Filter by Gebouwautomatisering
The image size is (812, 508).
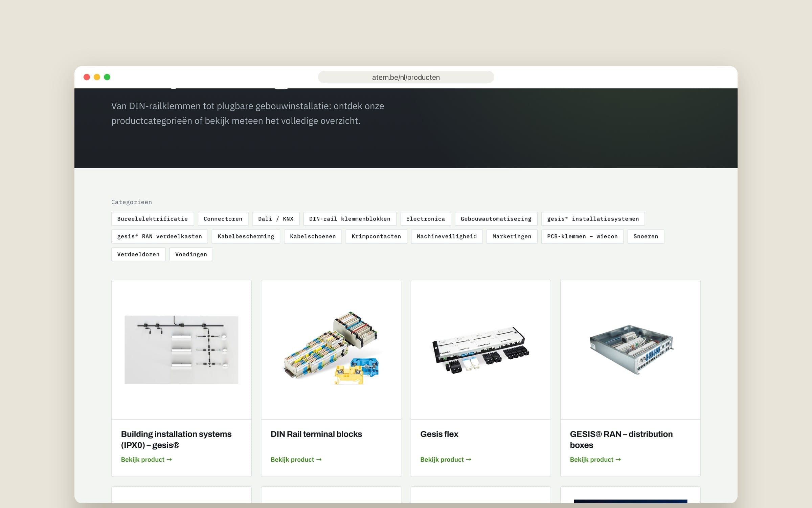pos(496,219)
